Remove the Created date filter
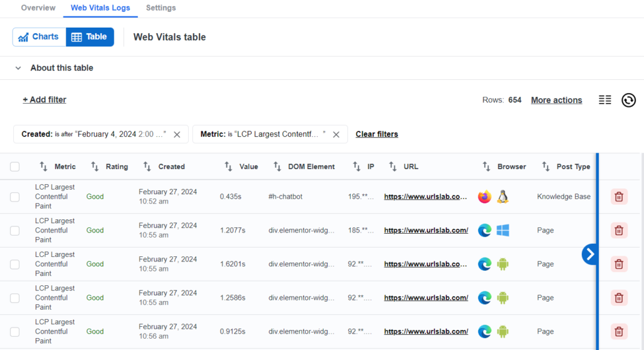 coord(177,134)
